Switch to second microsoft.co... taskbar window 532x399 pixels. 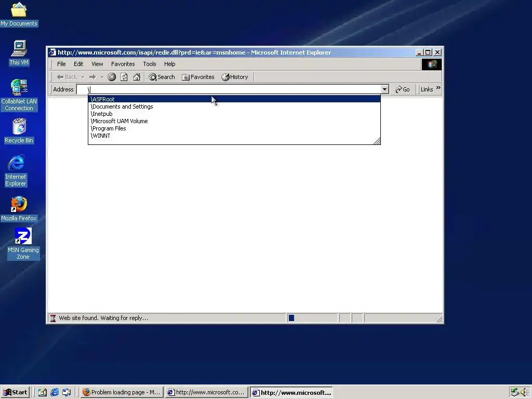[207, 392]
